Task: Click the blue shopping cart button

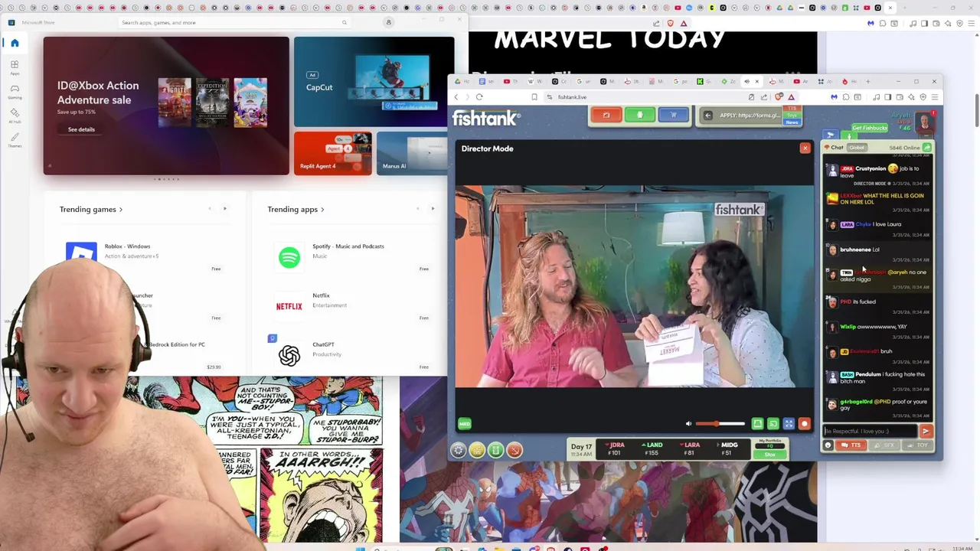Action: (673, 116)
